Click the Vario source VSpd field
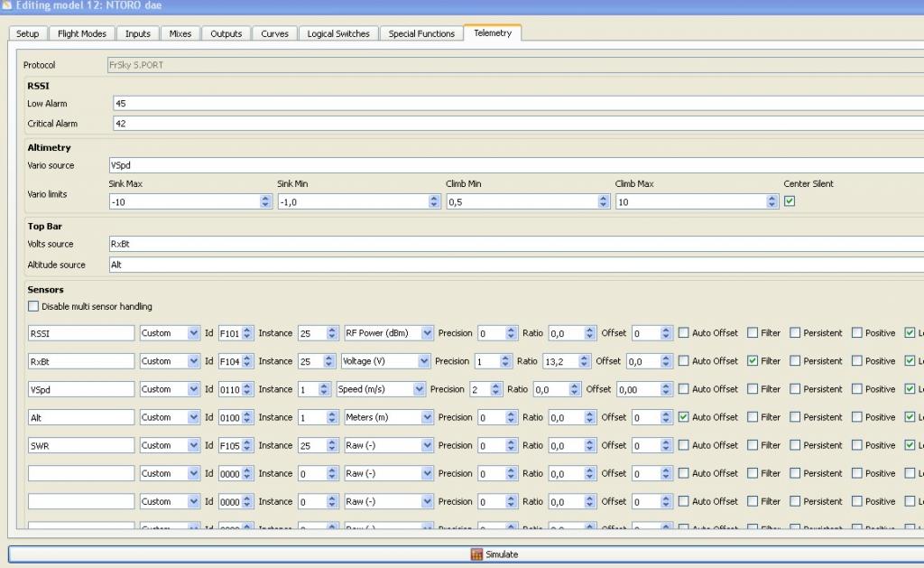 [x=514, y=166]
